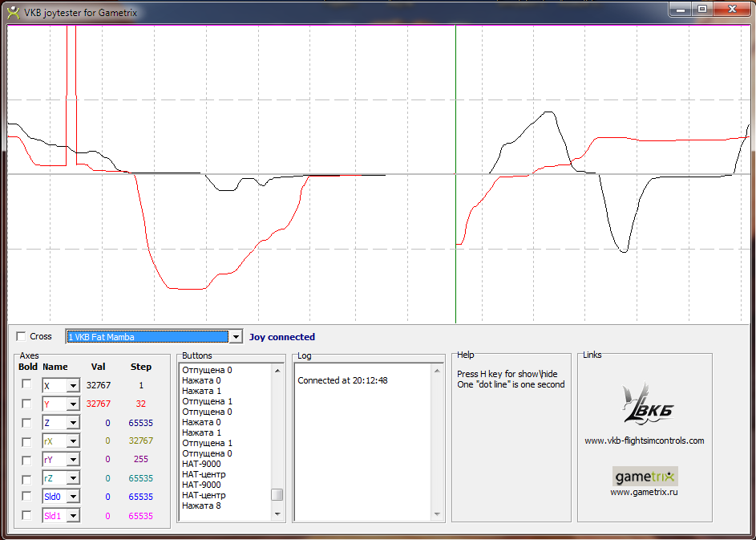Click X axis value 32767
Screen dimensions: 756x540
[x=99, y=385]
